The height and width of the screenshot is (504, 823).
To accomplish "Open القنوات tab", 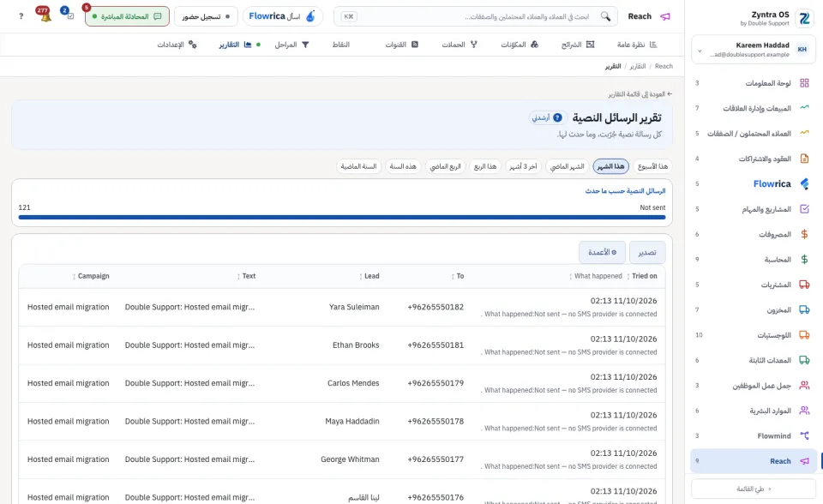I will 401,45.
